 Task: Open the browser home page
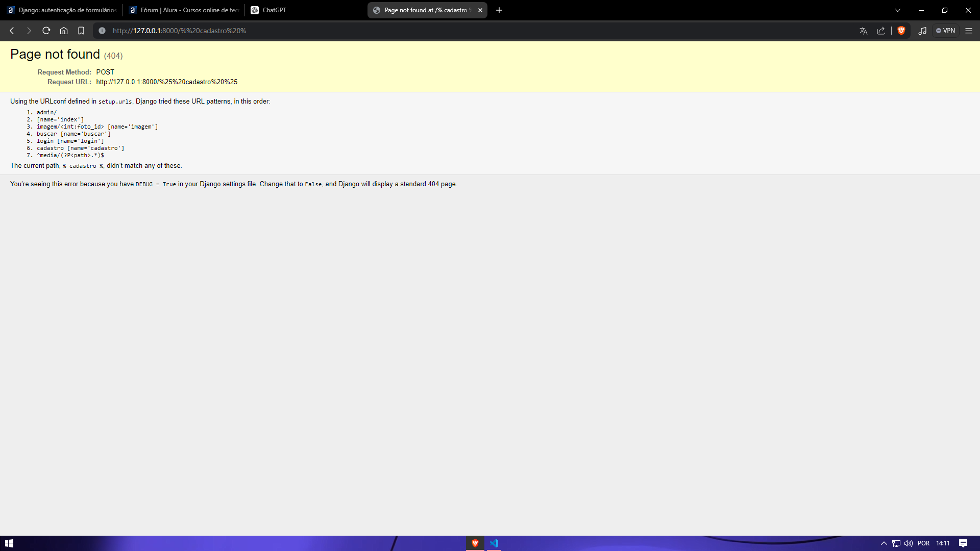(x=64, y=31)
